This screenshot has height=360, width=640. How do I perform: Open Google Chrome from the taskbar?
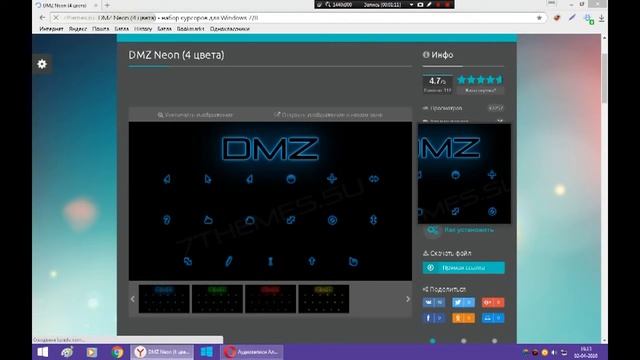point(117,352)
